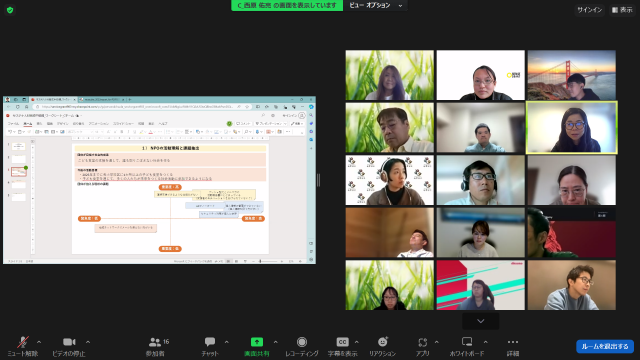The image size is (640, 360).
Task: Show captions with the CC icon
Action: point(342,342)
